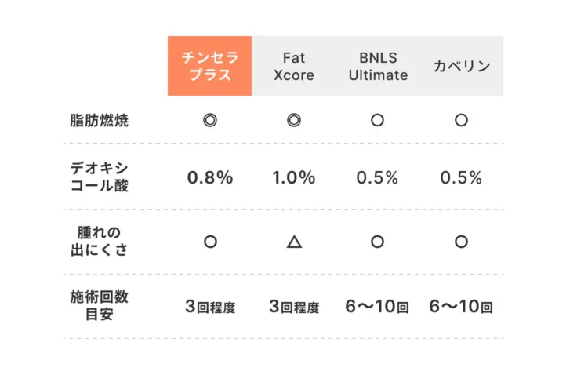Click 6〜10回 in the カベリン column
Image resolution: width=588 pixels, height=375 pixels.
[x=461, y=307]
